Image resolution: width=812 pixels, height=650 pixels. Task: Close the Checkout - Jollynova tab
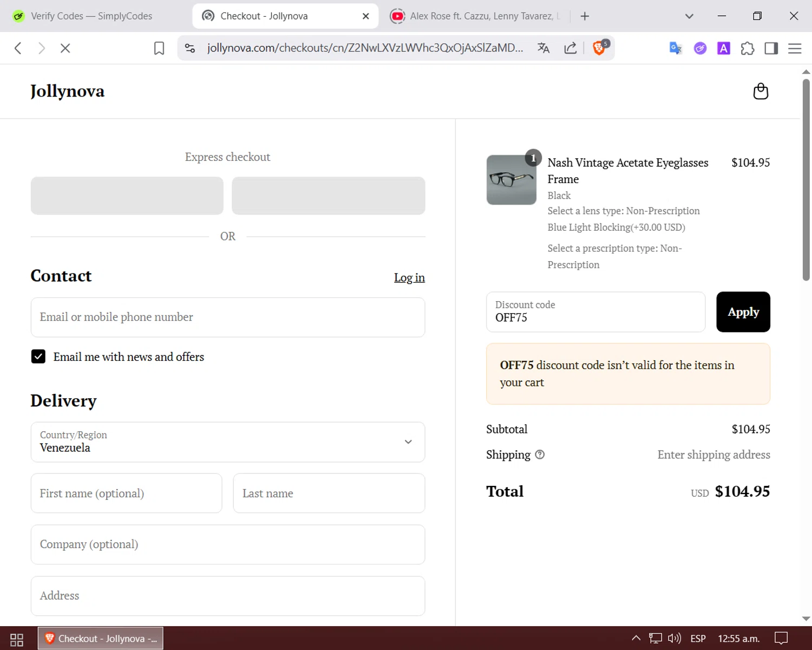coord(366,16)
